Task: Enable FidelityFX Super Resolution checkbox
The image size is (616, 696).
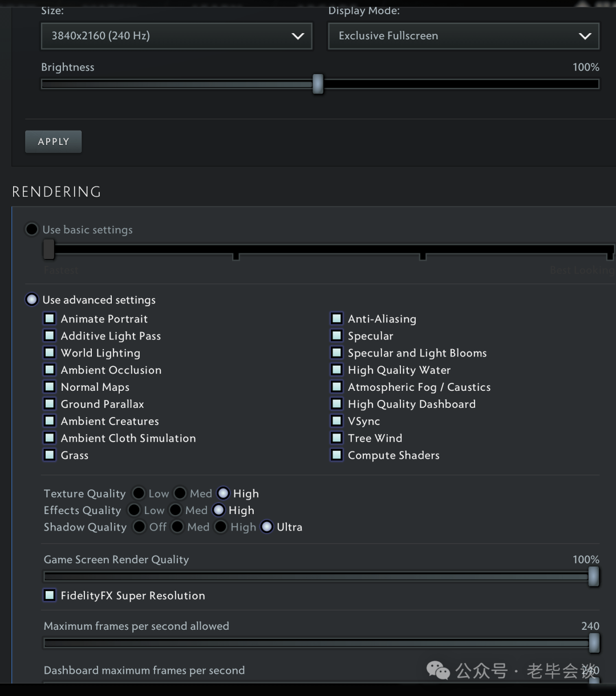Action: click(50, 595)
